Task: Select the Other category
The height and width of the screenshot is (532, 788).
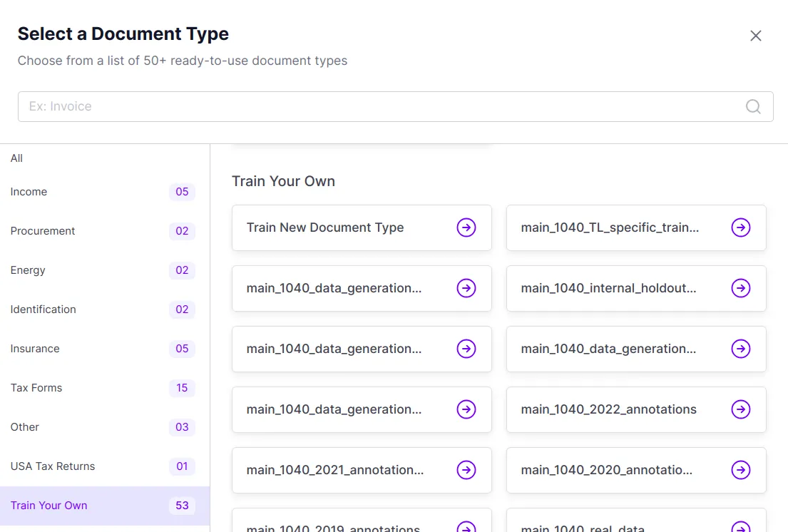Action: pyautogui.click(x=105, y=427)
